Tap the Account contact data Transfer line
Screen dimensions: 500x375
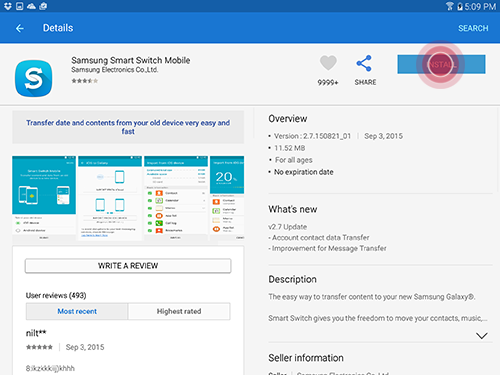pyautogui.click(x=319, y=238)
